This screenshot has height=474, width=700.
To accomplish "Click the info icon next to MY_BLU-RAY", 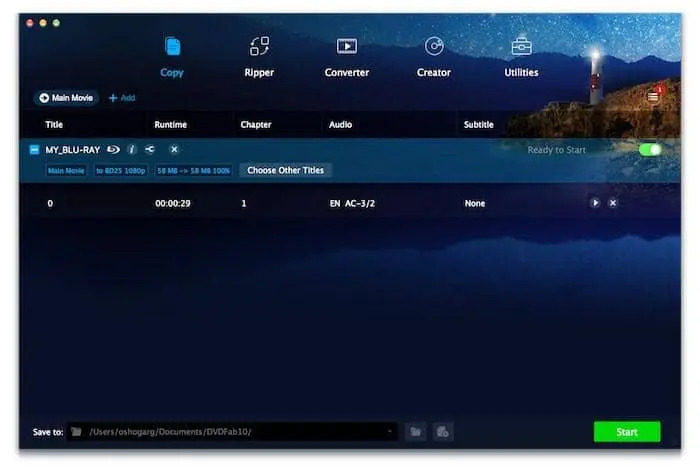I will point(131,149).
